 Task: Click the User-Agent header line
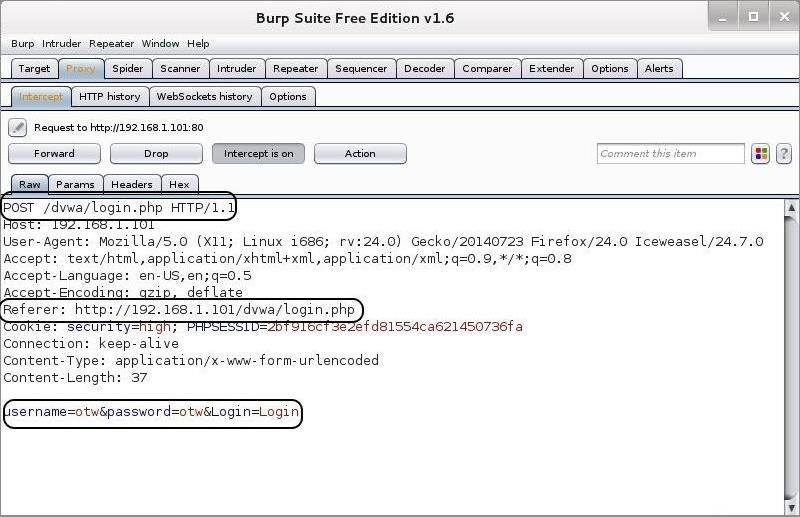pos(383,241)
